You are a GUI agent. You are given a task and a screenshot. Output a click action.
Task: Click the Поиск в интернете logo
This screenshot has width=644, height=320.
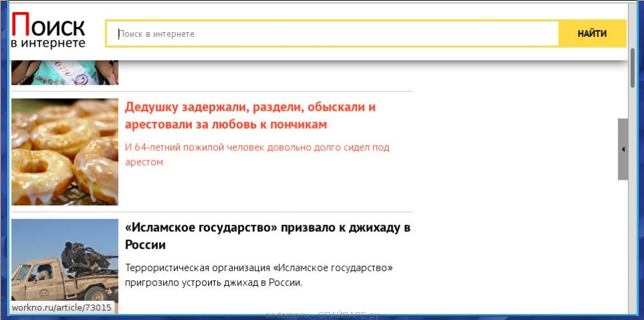48,32
